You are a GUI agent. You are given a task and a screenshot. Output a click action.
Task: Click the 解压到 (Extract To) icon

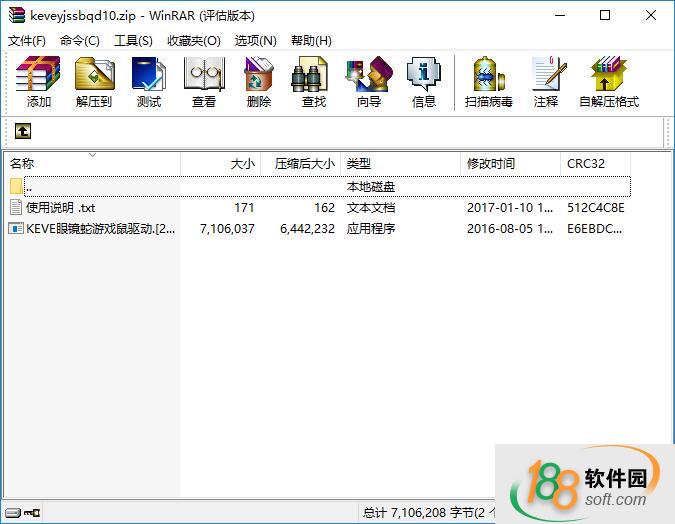pyautogui.click(x=94, y=82)
